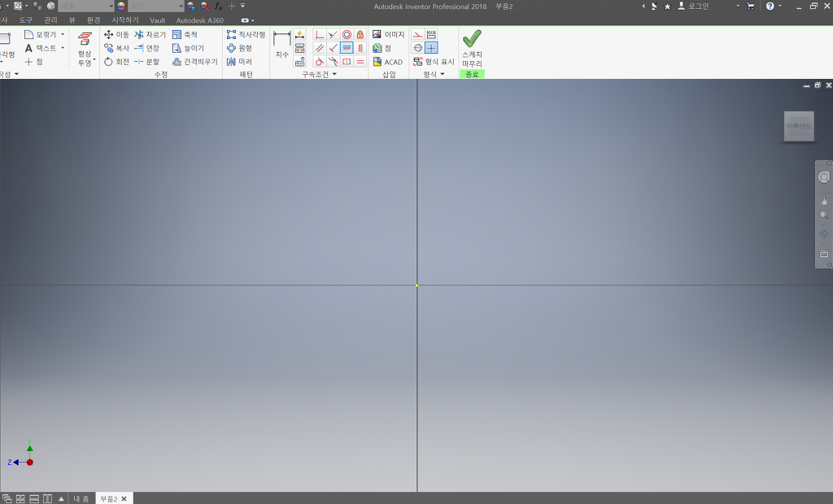Screen dimensions: 833x504
Task: Click the ViewCube 우측면도 face
Action: [x=799, y=126]
